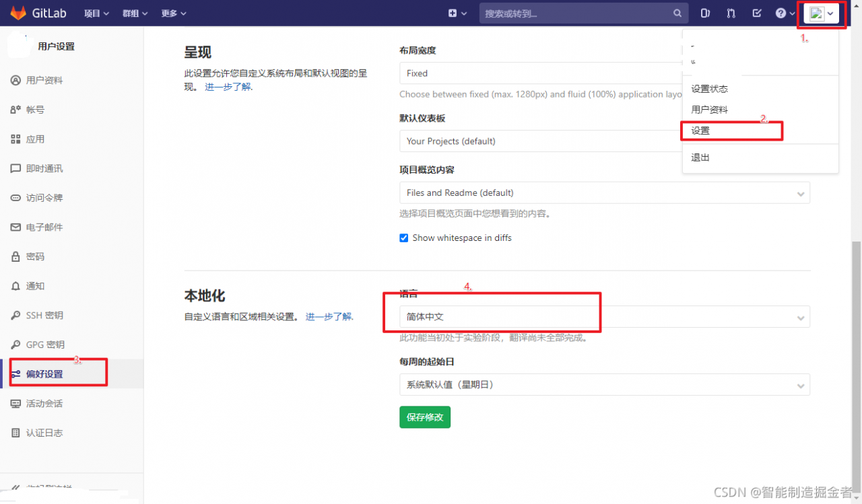Click the 认证日志 log icon

[x=16, y=433]
